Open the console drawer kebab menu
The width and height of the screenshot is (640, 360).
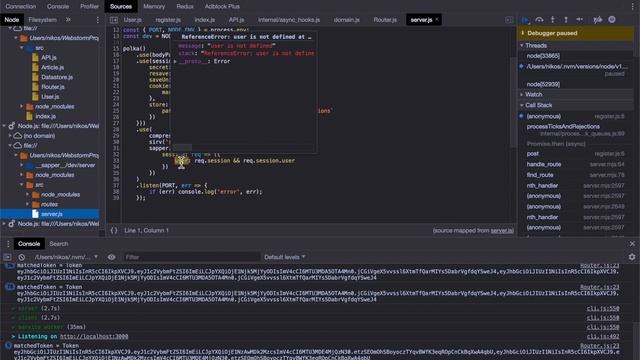(7, 244)
